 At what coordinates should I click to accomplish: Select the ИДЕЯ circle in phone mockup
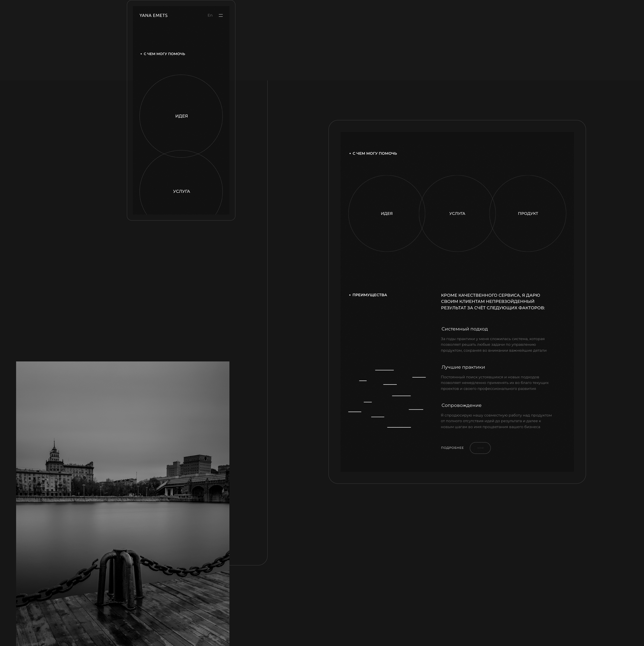click(181, 116)
